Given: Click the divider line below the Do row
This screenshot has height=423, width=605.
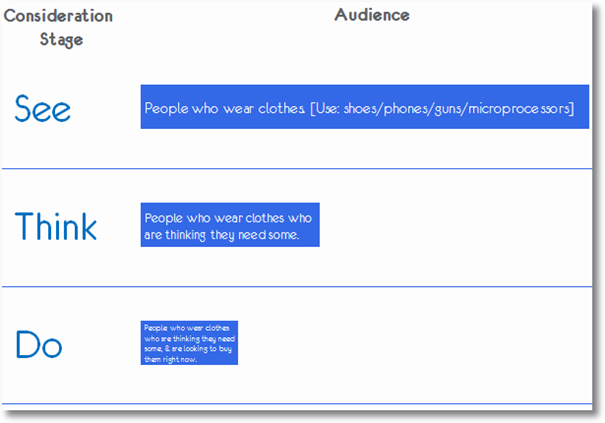Looking at the screenshot, I should click(300, 405).
